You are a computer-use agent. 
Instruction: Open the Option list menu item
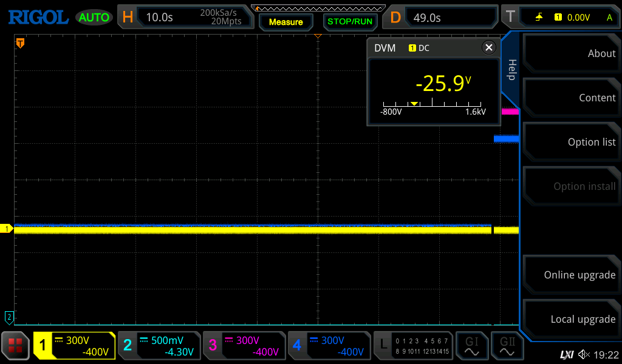572,142
